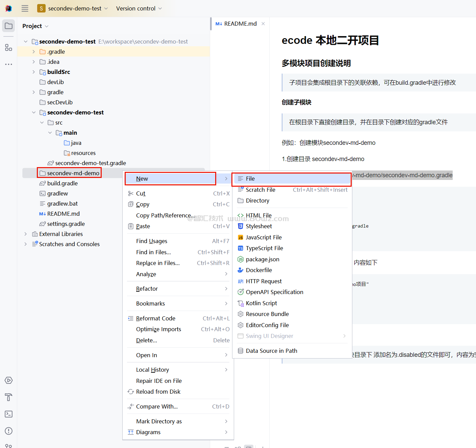This screenshot has width=476, height=448.
Task: Collapse the src folder node
Action: 42,123
